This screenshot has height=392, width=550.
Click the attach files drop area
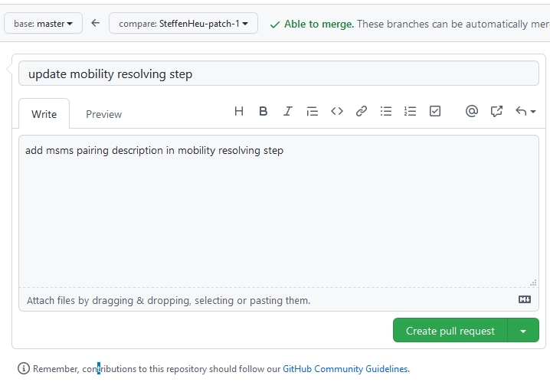tap(279, 300)
